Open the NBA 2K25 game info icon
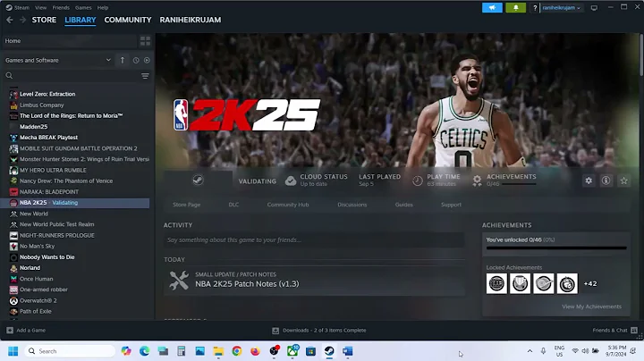 [606, 180]
